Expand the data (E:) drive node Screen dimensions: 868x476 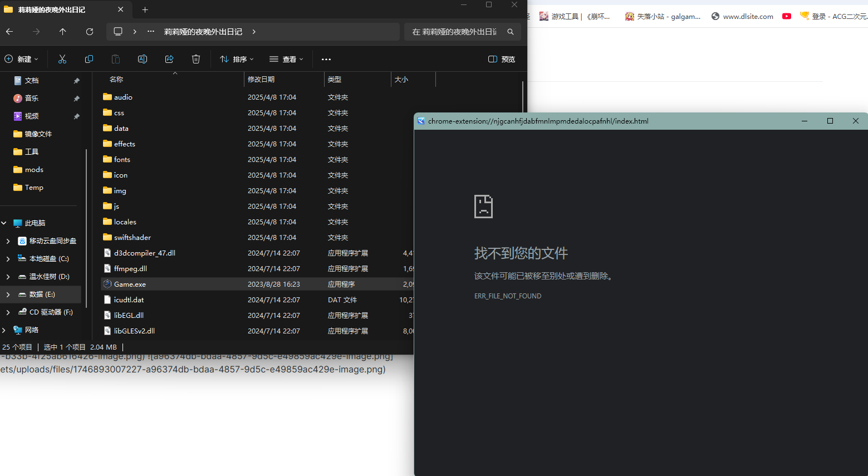[8, 295]
